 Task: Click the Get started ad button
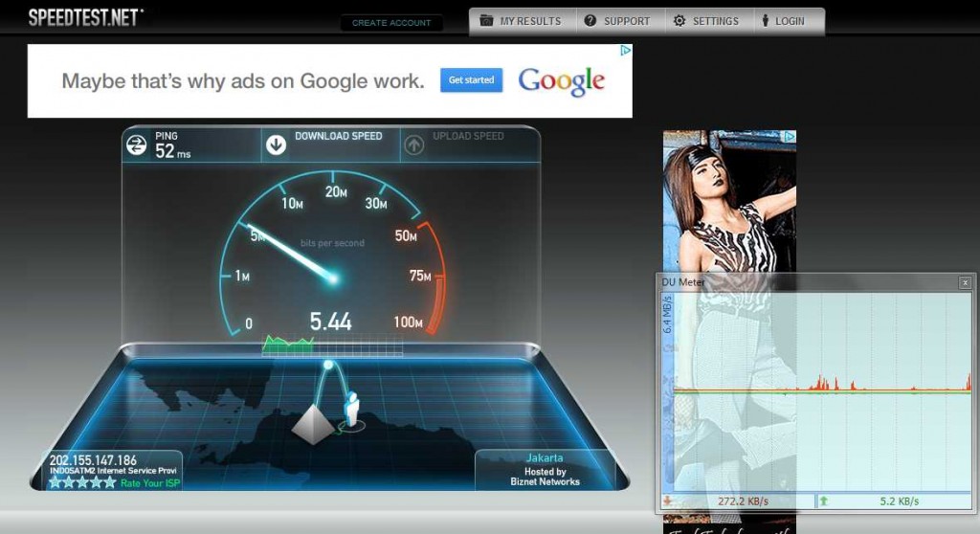click(471, 80)
